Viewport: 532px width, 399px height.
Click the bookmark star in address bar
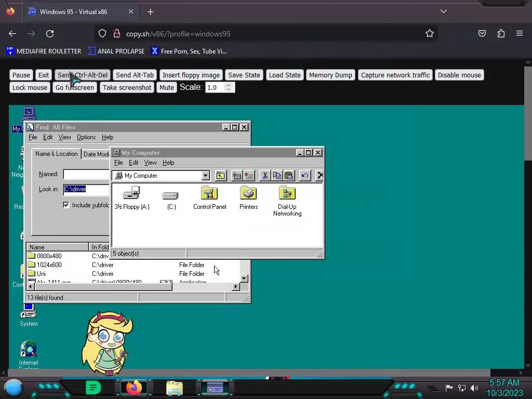coord(430,34)
